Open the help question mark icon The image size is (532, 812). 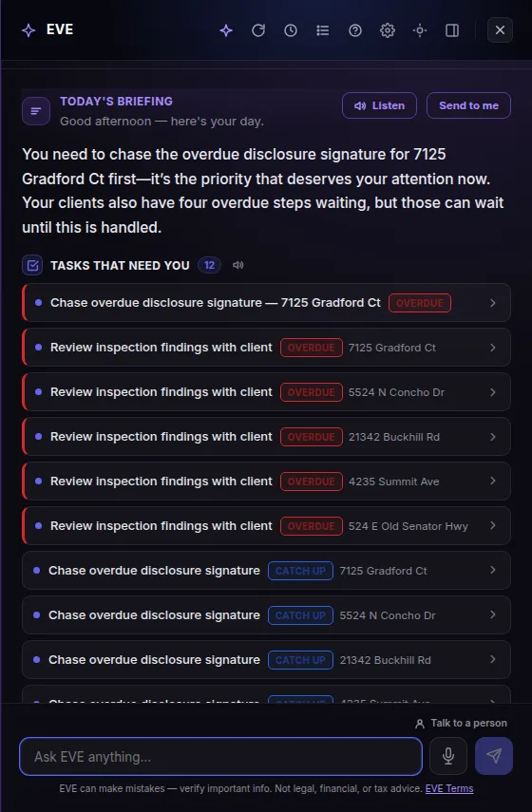355,30
